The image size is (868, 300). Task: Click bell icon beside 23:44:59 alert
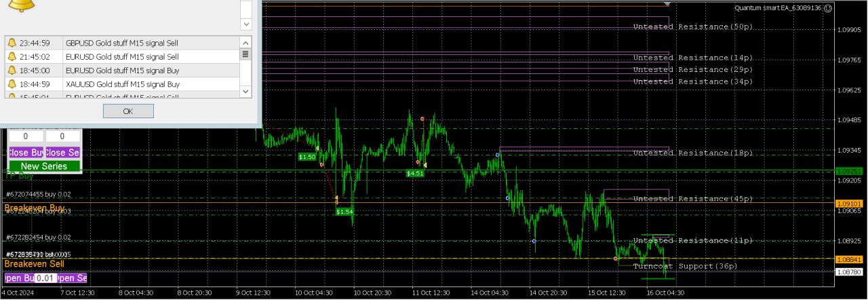tap(12, 43)
